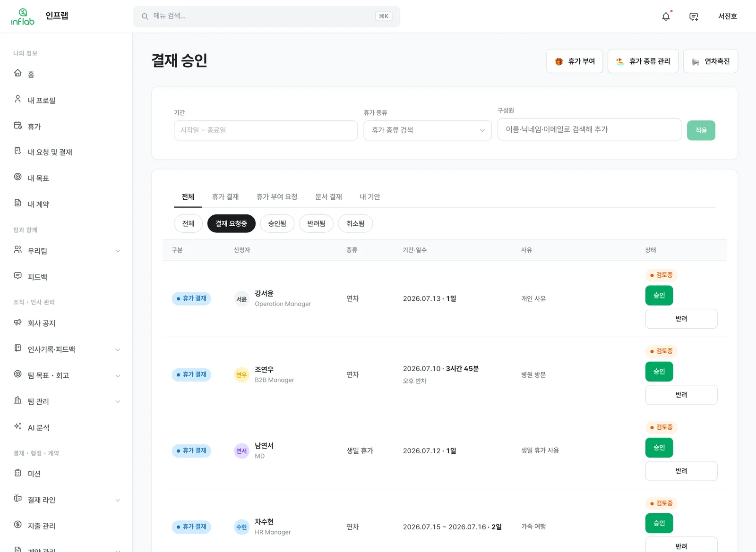Switch to the 전체 tab

click(x=188, y=197)
